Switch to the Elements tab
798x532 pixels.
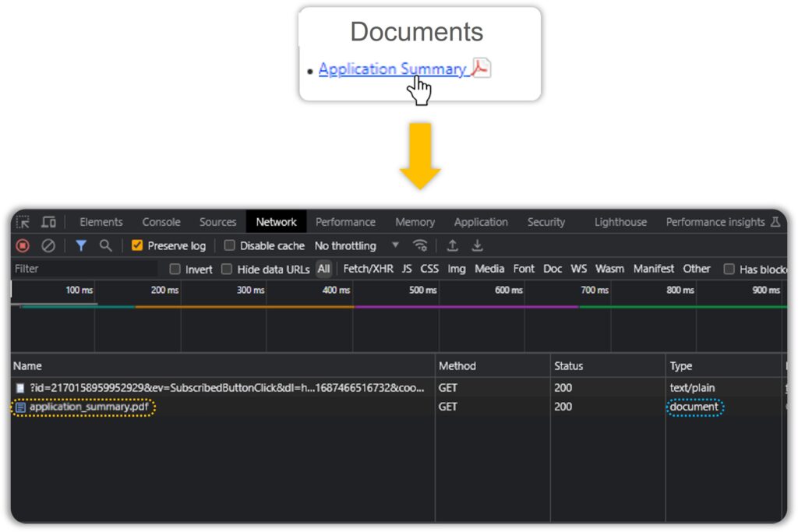coord(101,222)
